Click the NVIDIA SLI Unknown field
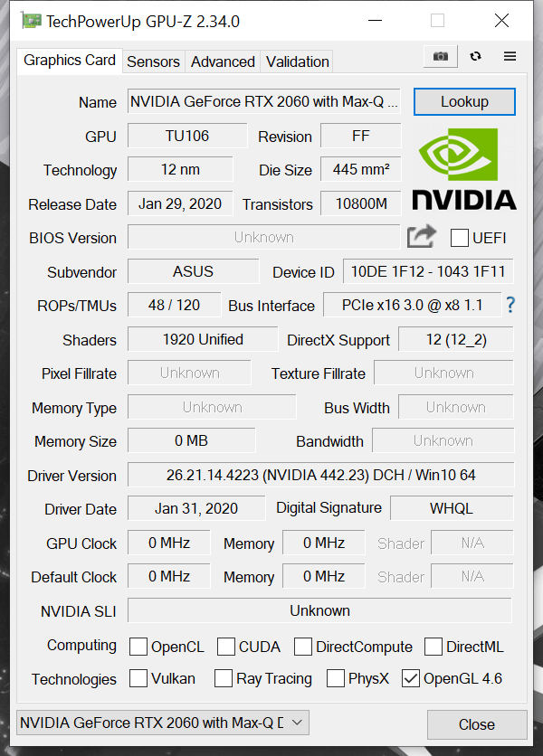Image resolution: width=543 pixels, height=756 pixels. point(319,611)
